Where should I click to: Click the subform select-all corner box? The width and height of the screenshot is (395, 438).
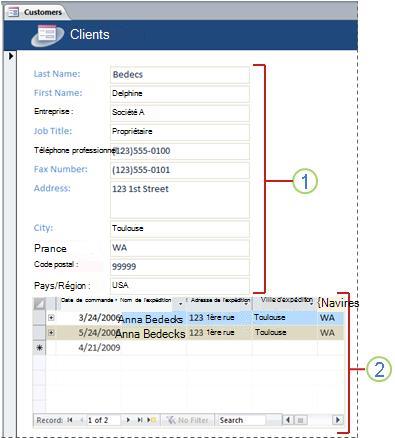39,304
